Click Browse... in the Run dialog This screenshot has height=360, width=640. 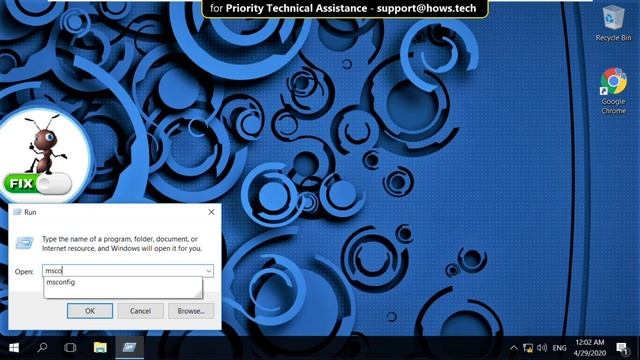[191, 311]
